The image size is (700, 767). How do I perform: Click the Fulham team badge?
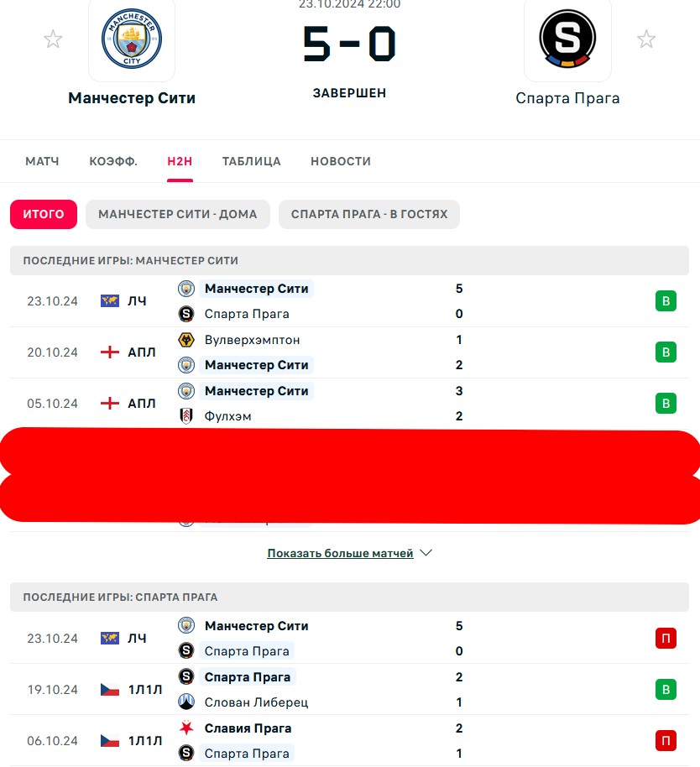point(186,416)
